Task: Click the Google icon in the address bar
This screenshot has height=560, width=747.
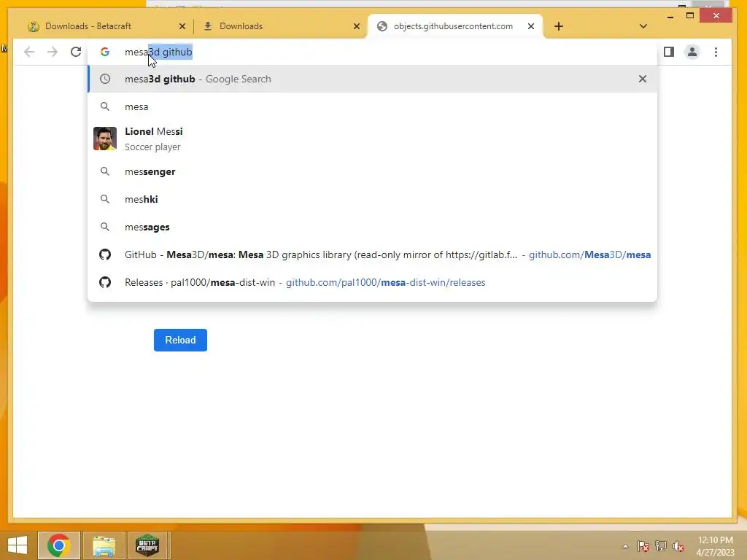Action: tap(105, 52)
